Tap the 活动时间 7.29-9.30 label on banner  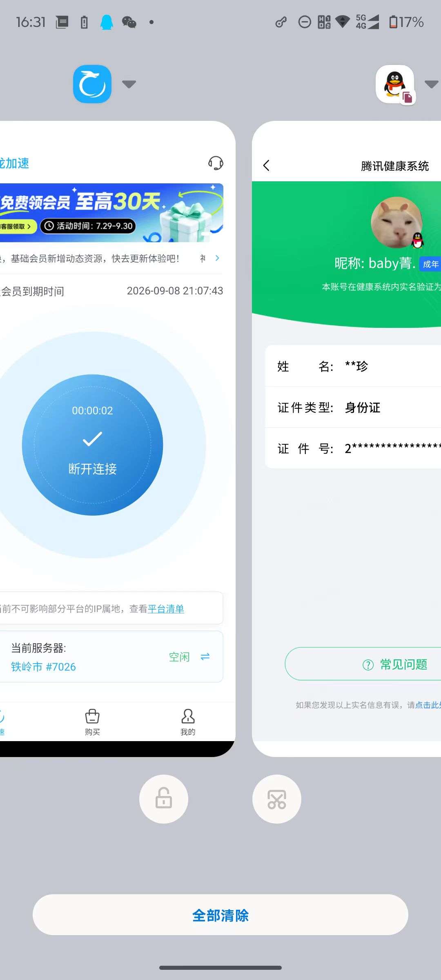point(88,226)
